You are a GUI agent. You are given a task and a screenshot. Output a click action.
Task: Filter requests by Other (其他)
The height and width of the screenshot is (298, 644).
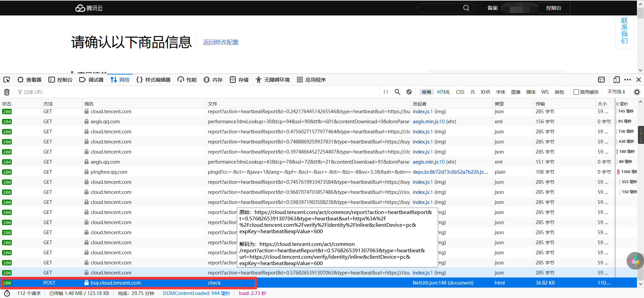pyautogui.click(x=559, y=92)
